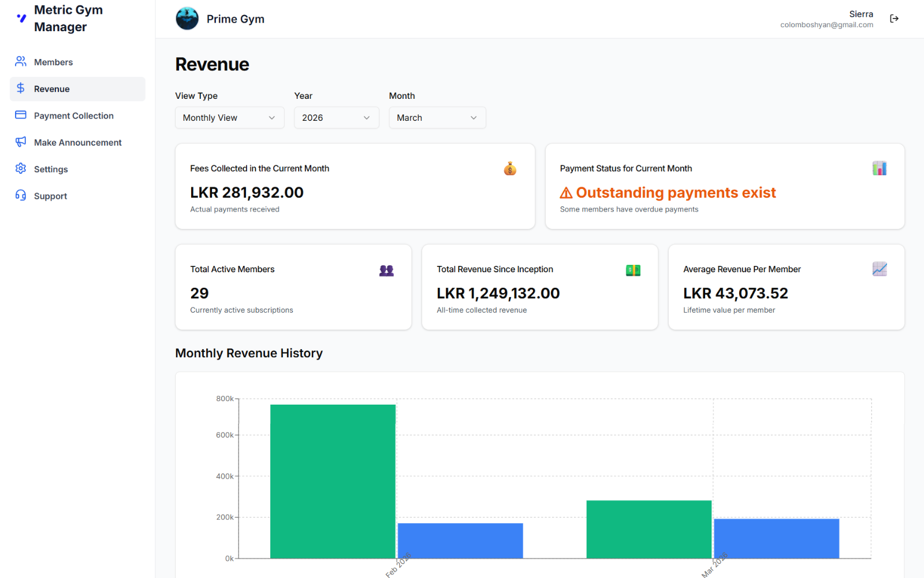Click the money bag emoji on fees card
Viewport: 924px width, 578px height.
[509, 169]
